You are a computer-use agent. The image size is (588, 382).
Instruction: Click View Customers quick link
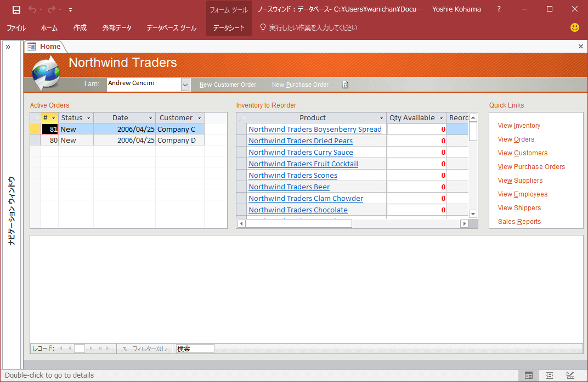pyautogui.click(x=522, y=153)
